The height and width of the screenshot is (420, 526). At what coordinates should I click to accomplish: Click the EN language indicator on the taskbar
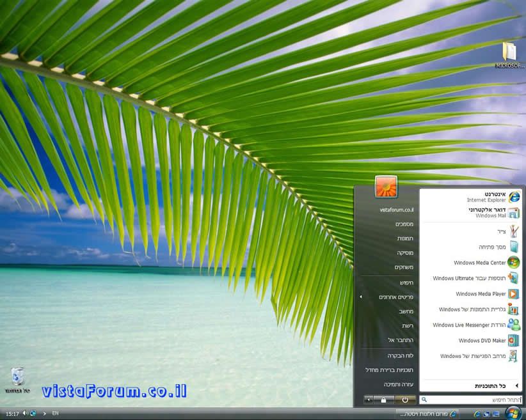pos(55,414)
